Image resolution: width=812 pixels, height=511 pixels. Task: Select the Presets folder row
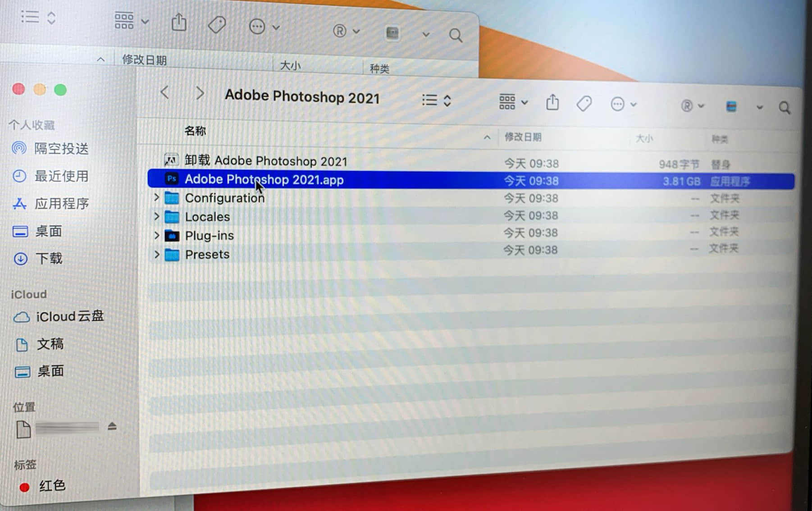tap(470, 253)
